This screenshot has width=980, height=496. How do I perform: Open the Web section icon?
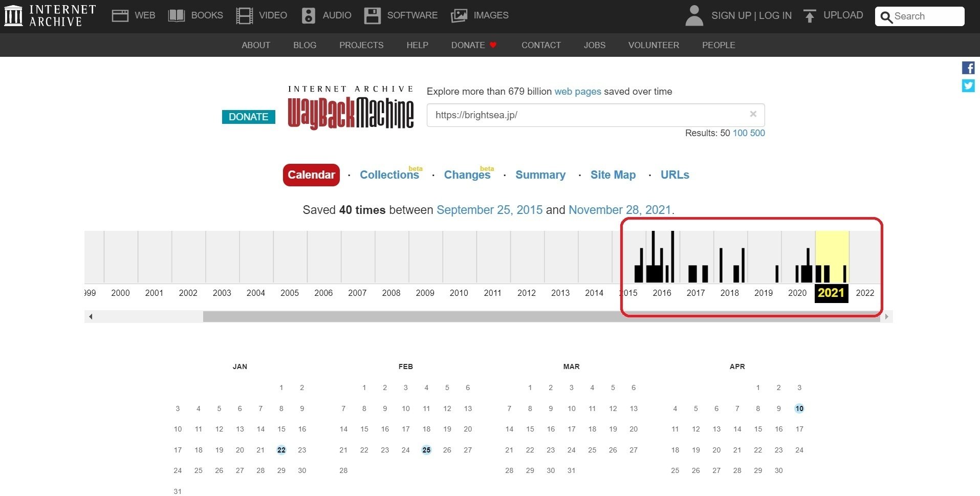point(120,16)
